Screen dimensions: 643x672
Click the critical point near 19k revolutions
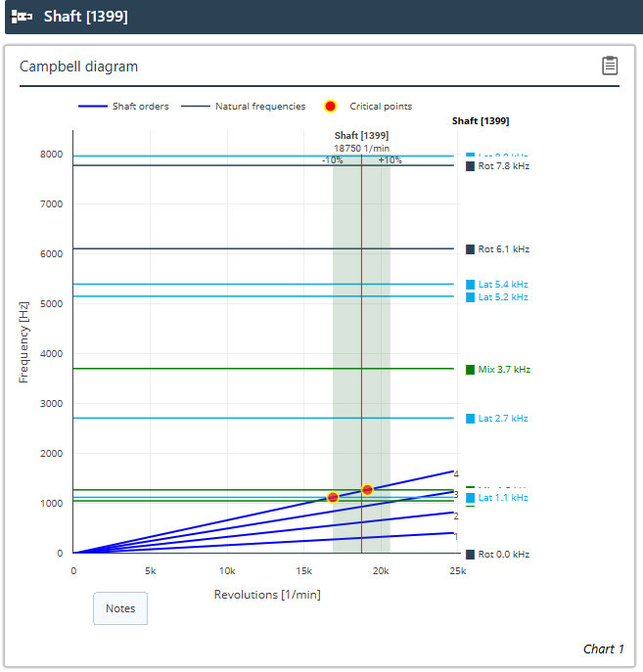click(367, 489)
